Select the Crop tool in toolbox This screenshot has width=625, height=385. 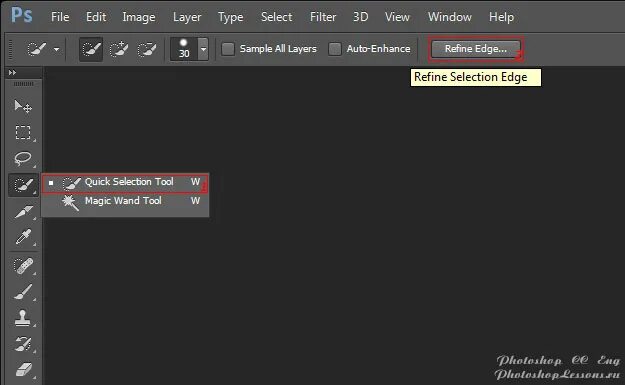24,211
